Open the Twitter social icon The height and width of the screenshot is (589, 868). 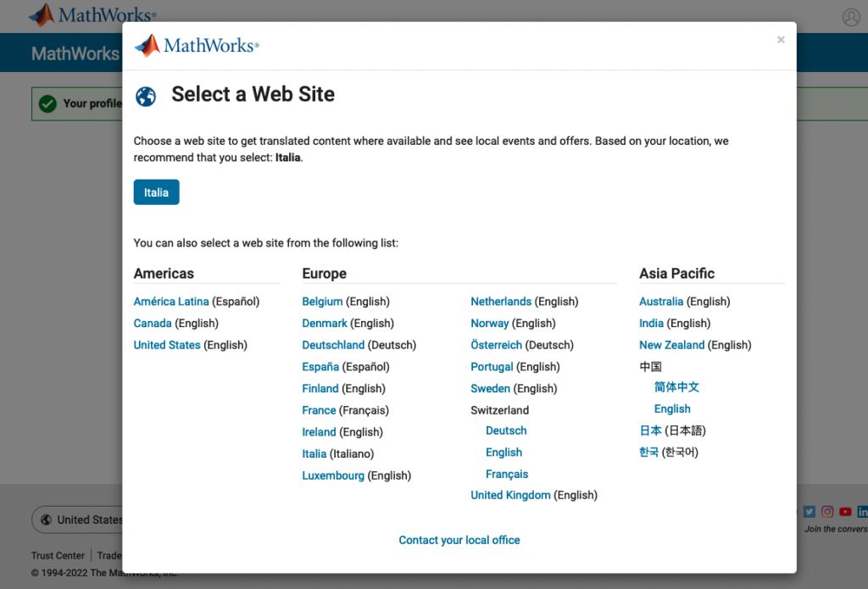click(x=809, y=512)
